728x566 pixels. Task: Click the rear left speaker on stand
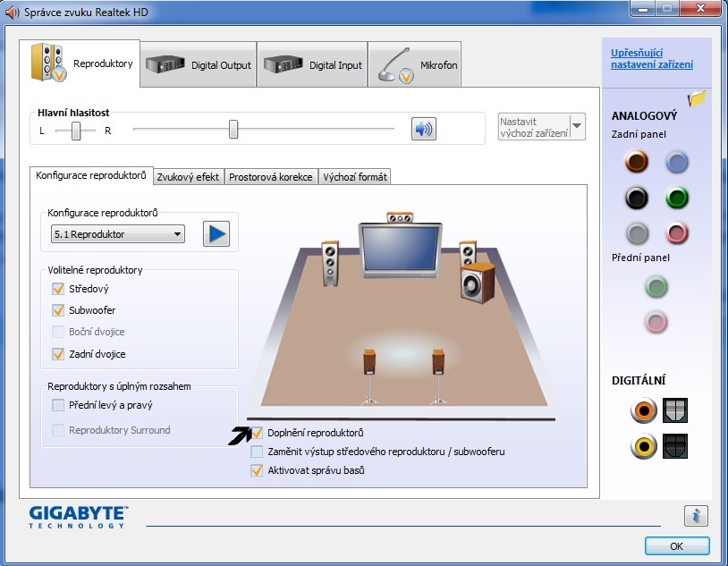[x=369, y=376]
